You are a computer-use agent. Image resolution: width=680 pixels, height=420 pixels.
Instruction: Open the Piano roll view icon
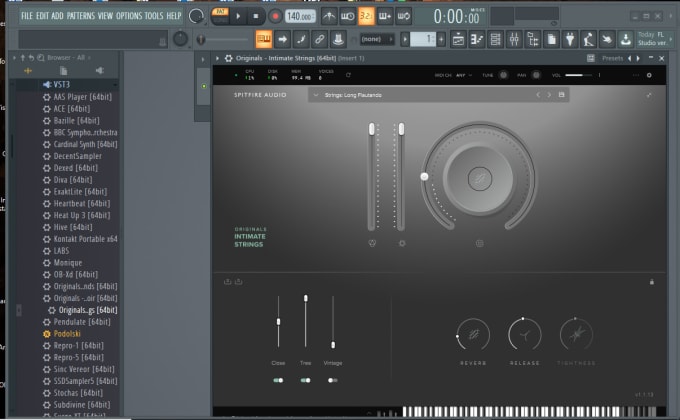477,39
